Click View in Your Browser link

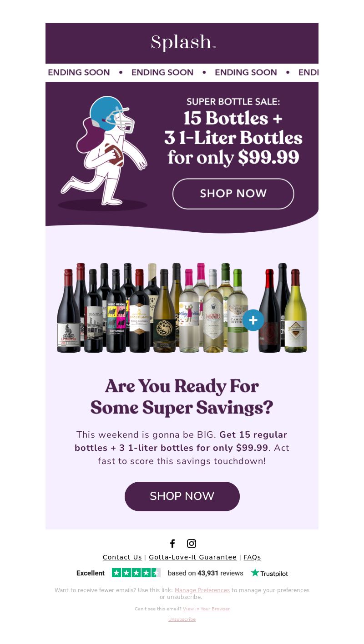[206, 609]
